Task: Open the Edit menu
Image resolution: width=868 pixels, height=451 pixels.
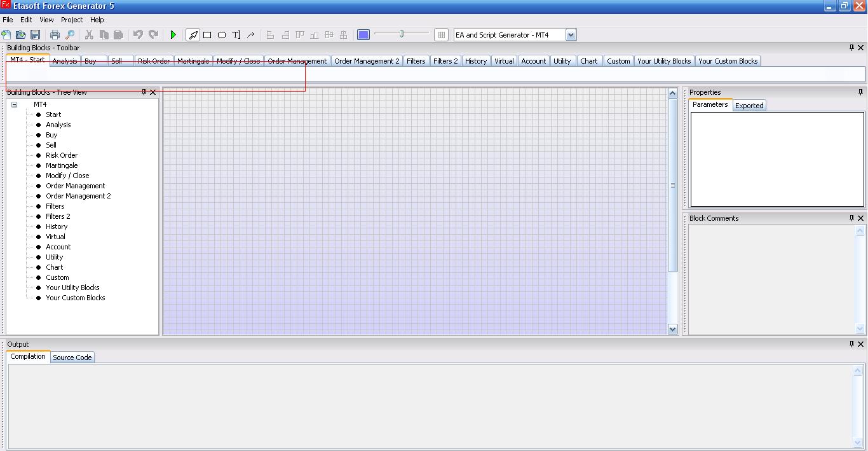Action: [26, 20]
